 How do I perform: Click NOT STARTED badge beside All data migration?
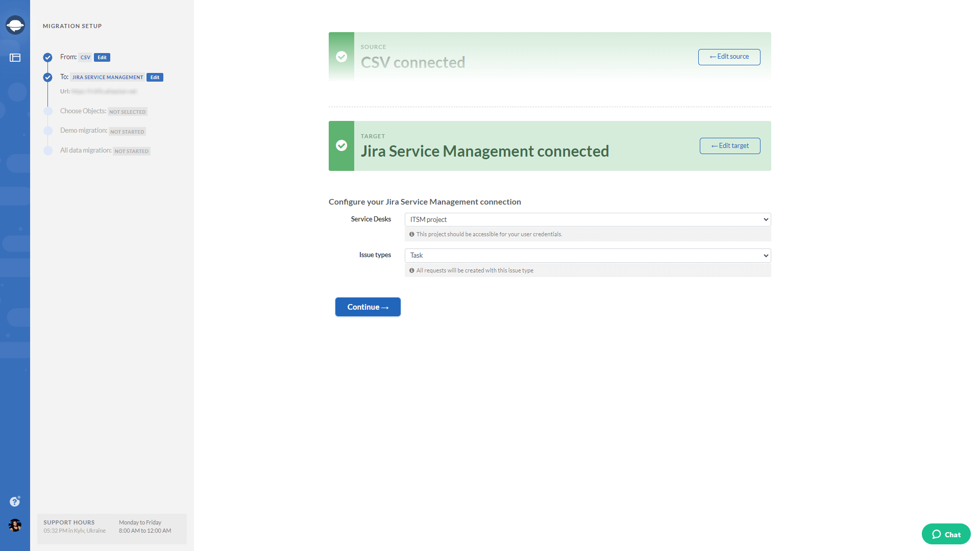pyautogui.click(x=131, y=151)
